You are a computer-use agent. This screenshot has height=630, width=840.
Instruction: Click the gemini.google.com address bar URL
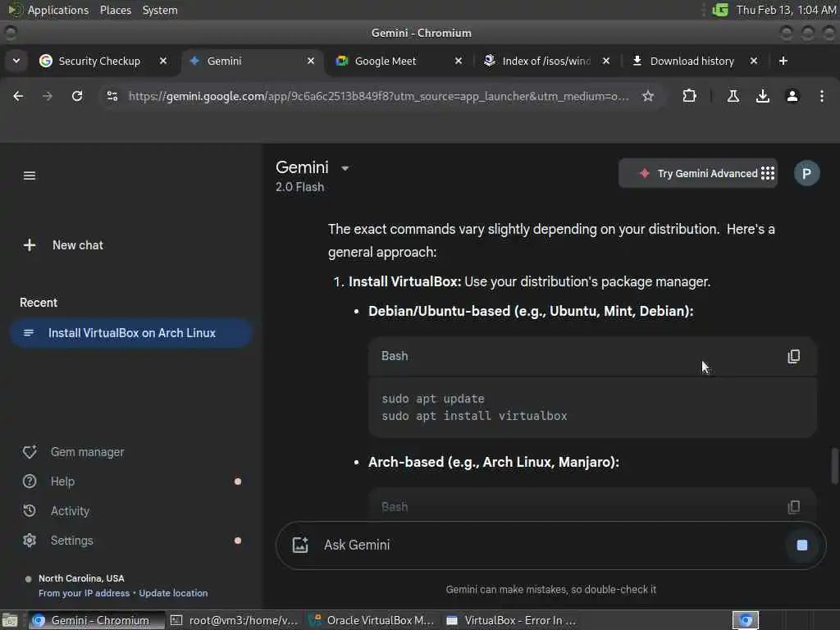[378, 96]
